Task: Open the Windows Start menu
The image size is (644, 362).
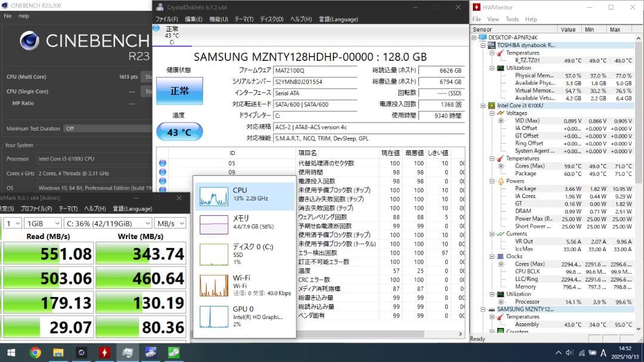Action: [11, 352]
